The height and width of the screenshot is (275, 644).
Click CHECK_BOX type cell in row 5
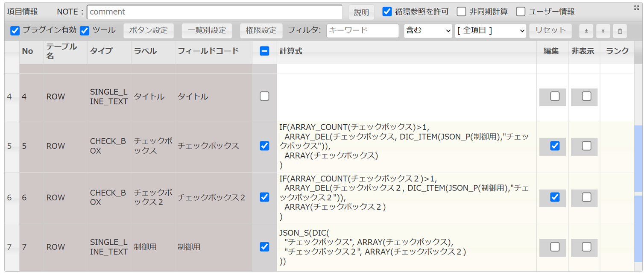pos(109,146)
